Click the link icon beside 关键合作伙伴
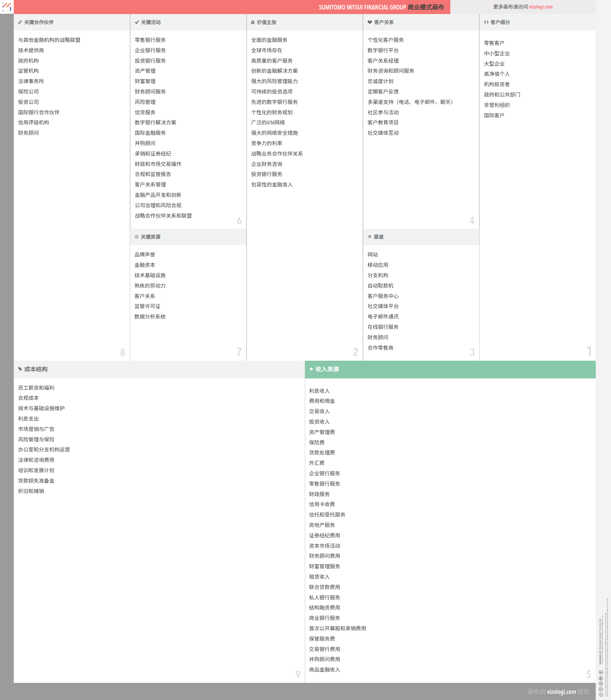 (20, 22)
